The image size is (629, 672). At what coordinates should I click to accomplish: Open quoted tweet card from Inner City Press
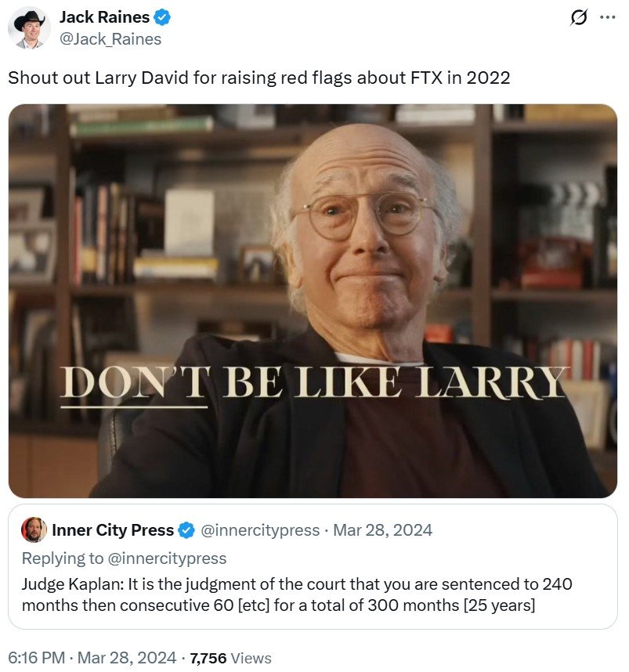click(313, 566)
